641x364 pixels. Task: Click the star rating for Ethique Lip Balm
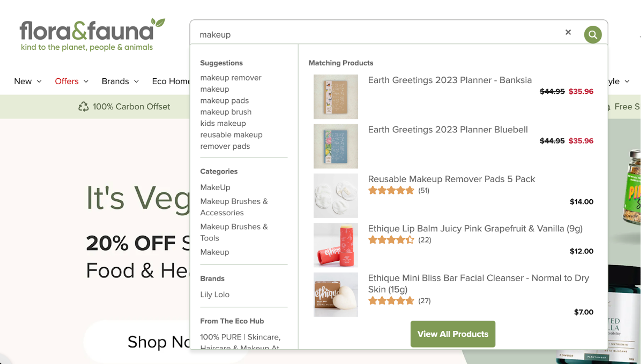[391, 240]
